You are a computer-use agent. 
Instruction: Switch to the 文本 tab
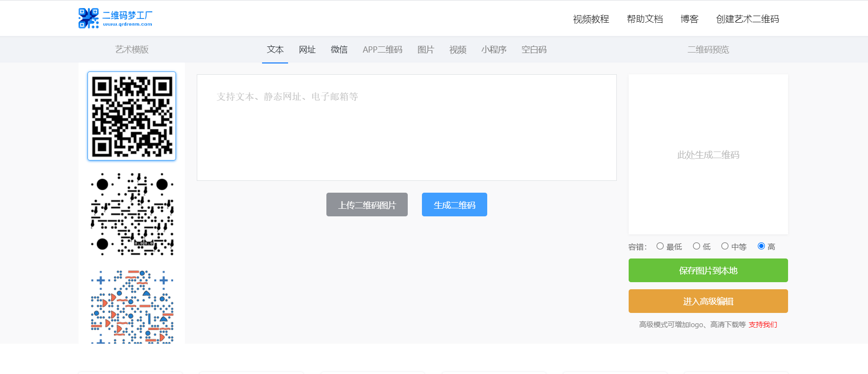[275, 49]
